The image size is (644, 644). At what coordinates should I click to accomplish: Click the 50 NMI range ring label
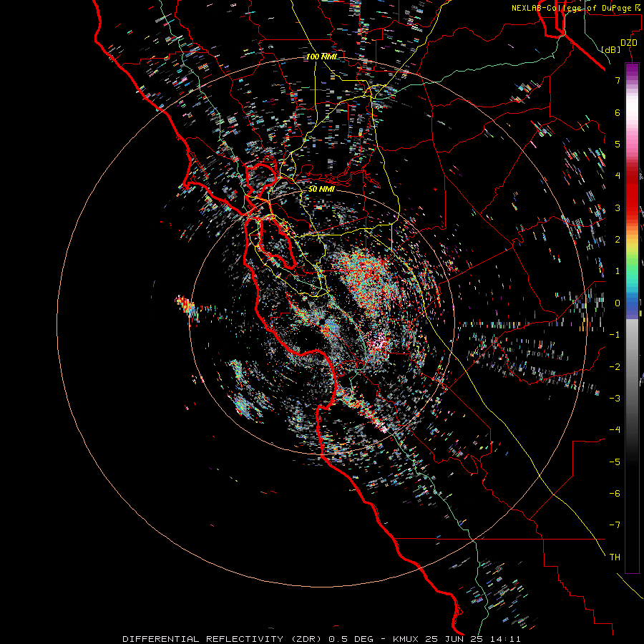pyautogui.click(x=321, y=189)
